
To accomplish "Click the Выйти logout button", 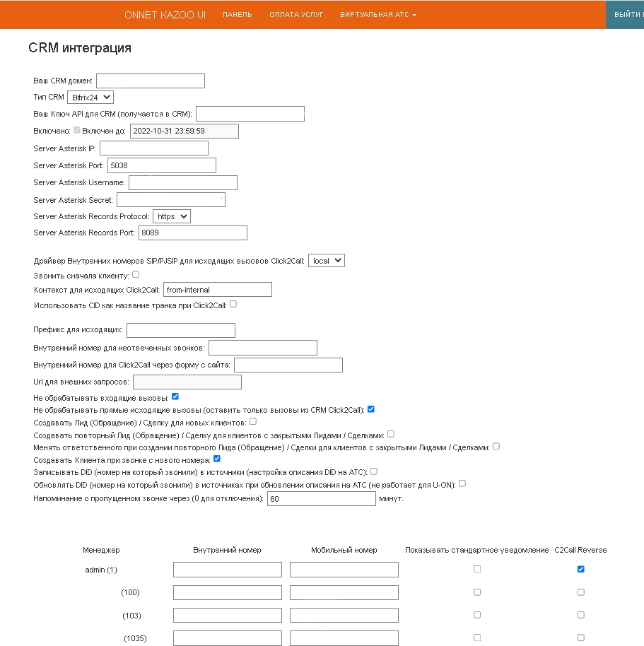I will pos(626,14).
